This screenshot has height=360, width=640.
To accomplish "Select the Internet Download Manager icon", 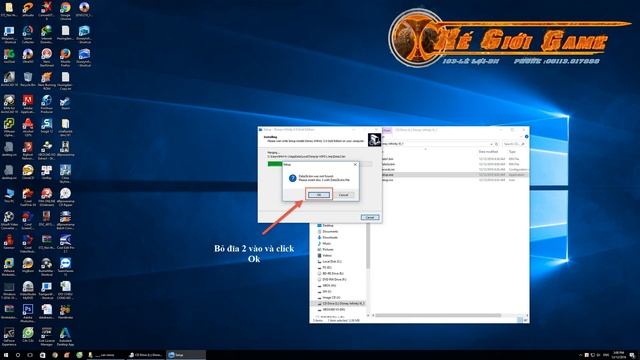I will (x=47, y=33).
